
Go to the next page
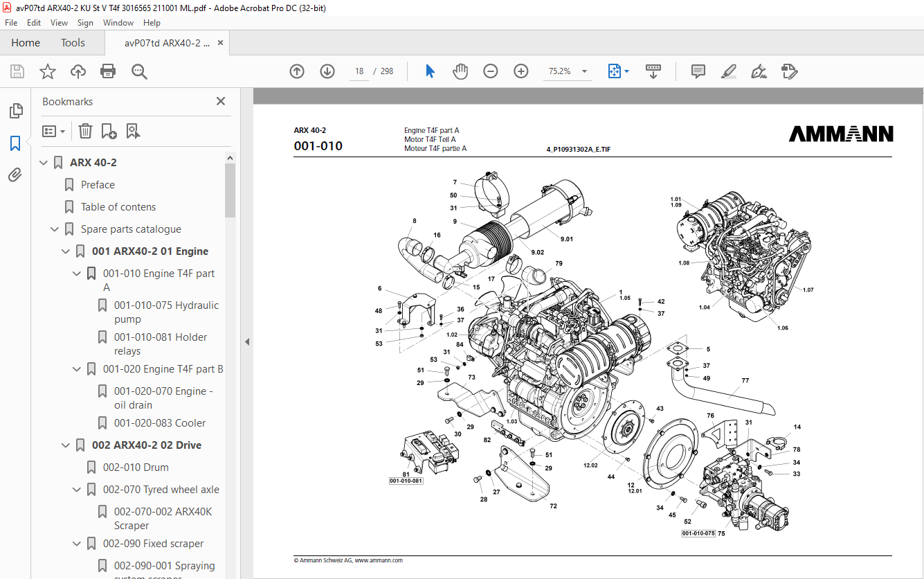click(x=327, y=71)
